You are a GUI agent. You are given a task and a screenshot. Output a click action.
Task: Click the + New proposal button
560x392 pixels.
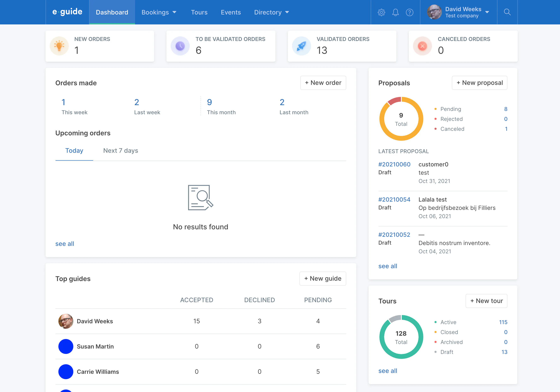click(479, 83)
